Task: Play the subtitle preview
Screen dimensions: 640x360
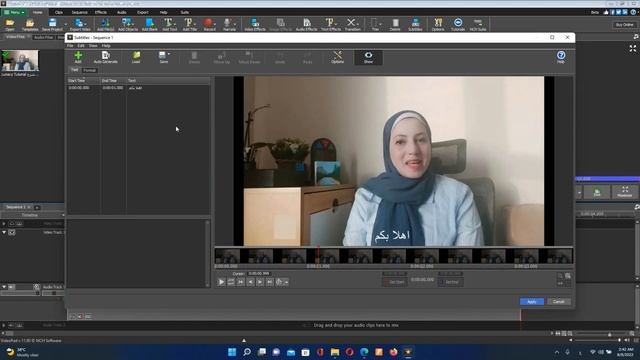Action: coord(221,282)
